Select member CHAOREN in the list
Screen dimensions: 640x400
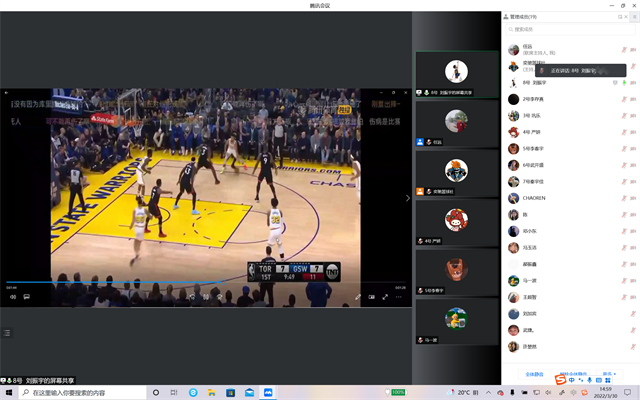[570, 198]
